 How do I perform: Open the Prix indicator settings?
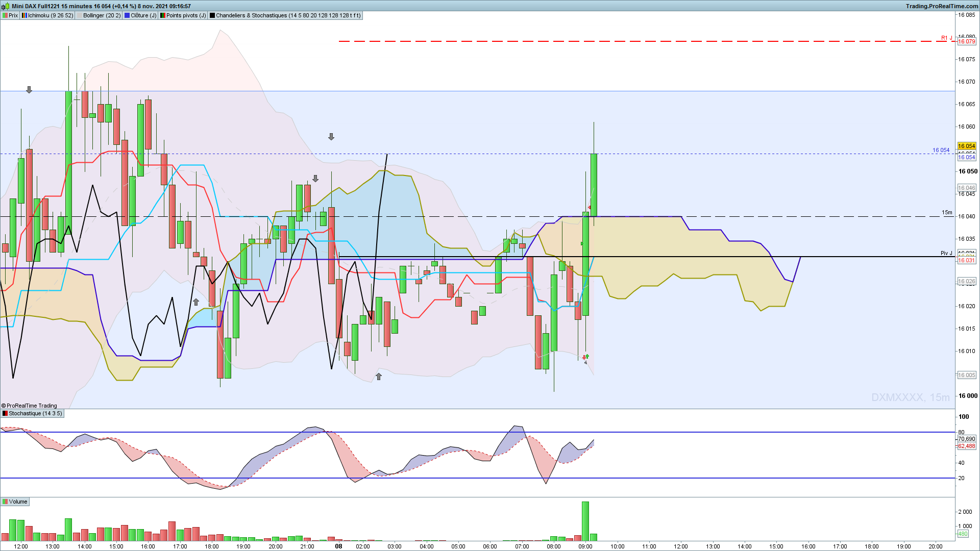point(10,15)
